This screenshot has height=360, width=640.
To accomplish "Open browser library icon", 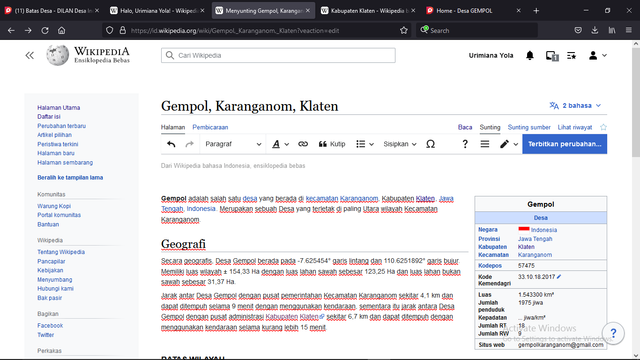I will [x=612, y=30].
